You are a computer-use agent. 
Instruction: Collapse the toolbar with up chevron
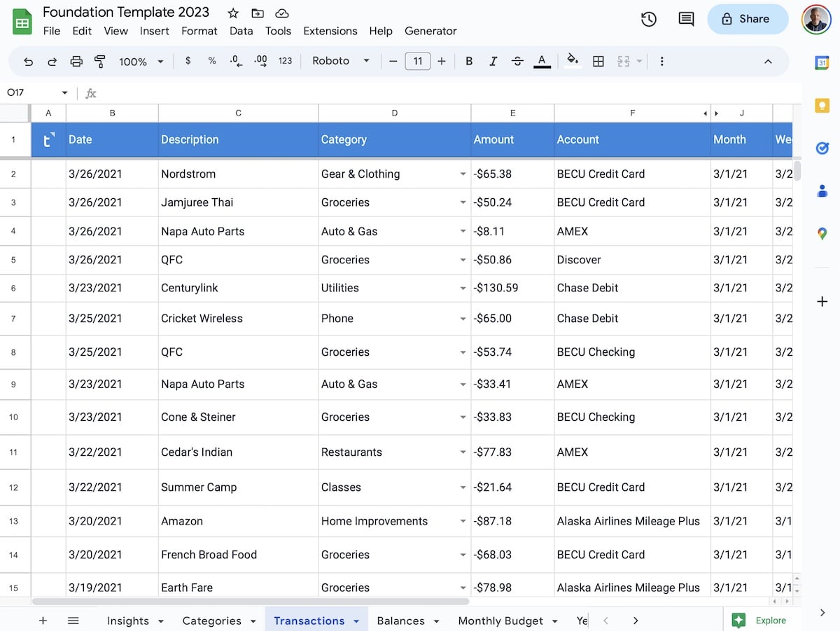(x=768, y=62)
